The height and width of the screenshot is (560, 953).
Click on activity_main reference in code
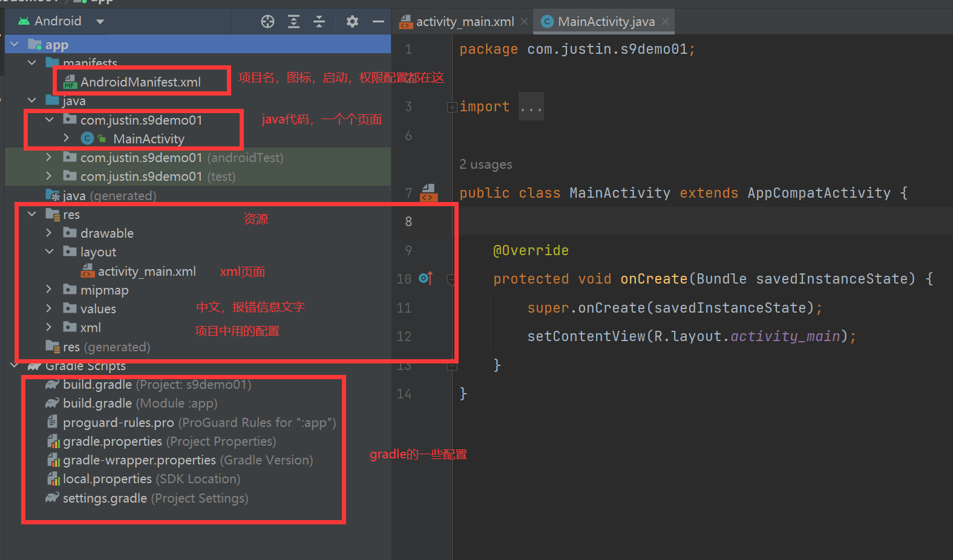click(x=785, y=336)
